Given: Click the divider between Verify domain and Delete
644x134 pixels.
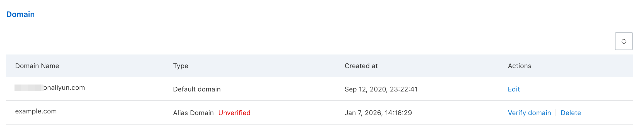Looking at the screenshot, I should click(556, 113).
